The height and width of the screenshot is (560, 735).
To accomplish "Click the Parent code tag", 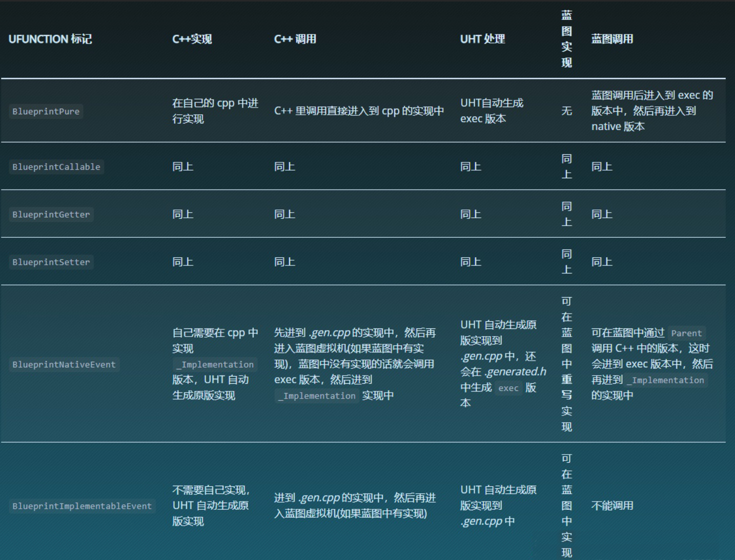I will pyautogui.click(x=686, y=334).
